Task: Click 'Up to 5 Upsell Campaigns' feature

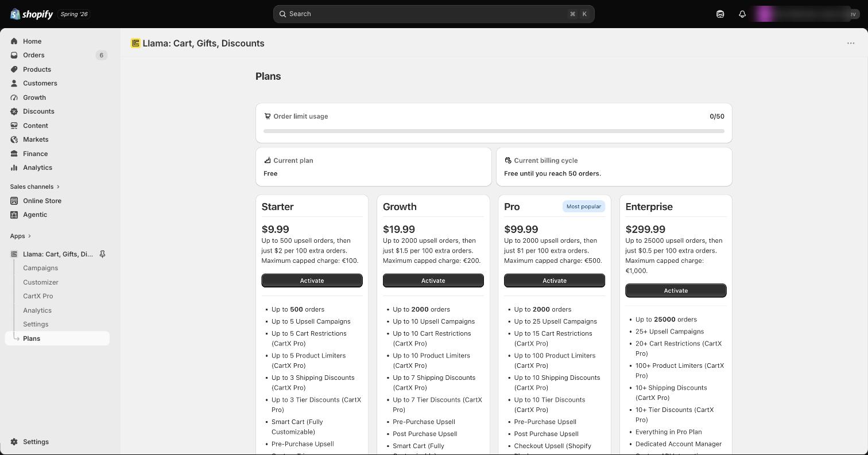Action: tap(311, 321)
